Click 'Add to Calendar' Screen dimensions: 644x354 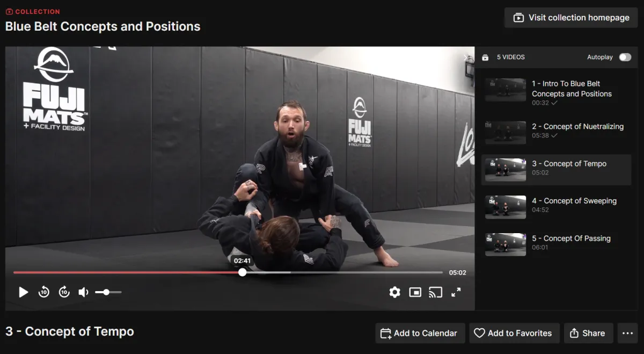420,333
